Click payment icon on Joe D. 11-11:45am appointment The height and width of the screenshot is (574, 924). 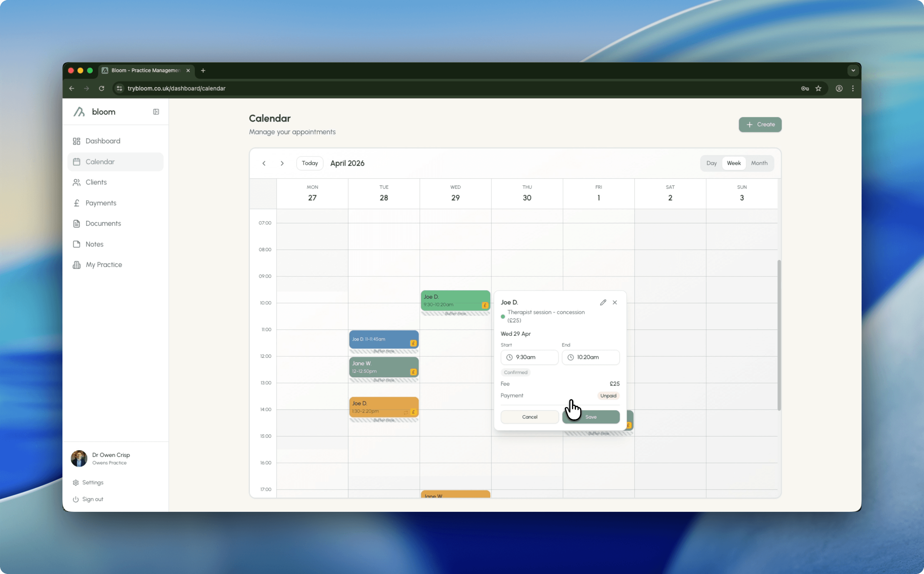coord(413,343)
